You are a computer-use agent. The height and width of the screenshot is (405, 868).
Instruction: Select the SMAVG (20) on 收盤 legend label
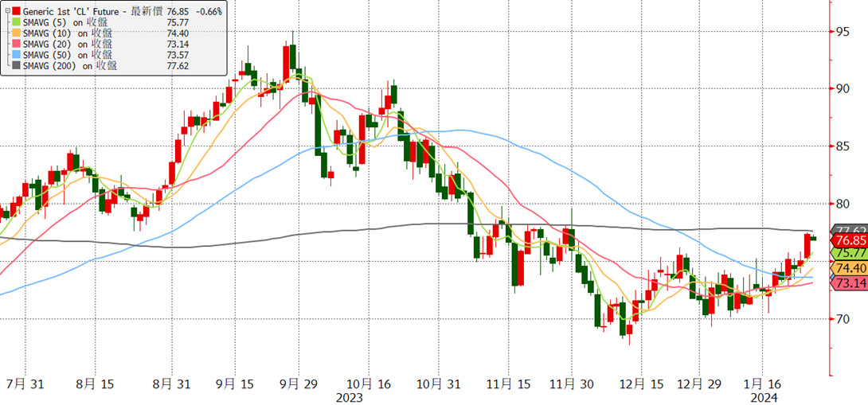(68, 45)
